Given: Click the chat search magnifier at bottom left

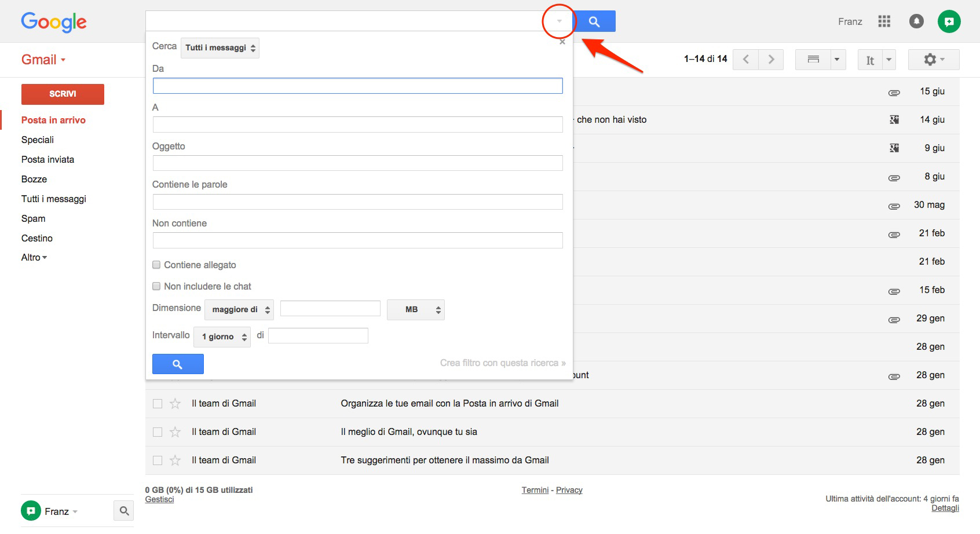Looking at the screenshot, I should (x=124, y=511).
